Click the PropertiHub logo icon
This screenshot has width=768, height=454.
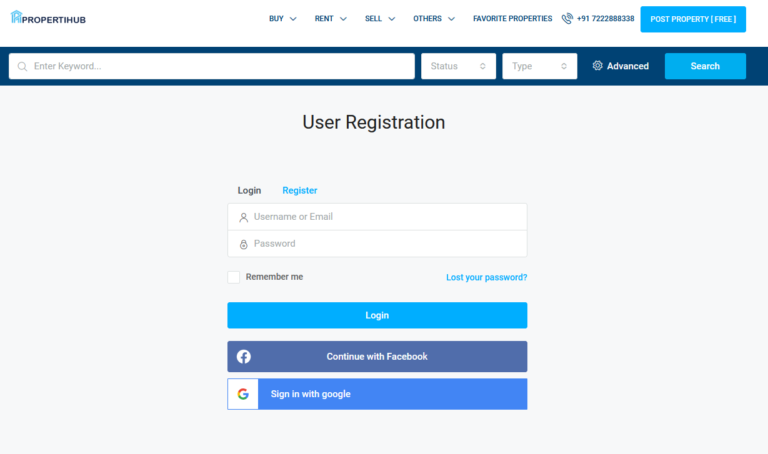point(17,18)
